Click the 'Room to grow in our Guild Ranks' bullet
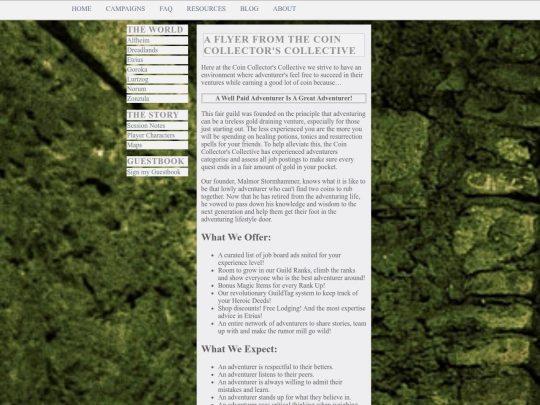 (291, 274)
